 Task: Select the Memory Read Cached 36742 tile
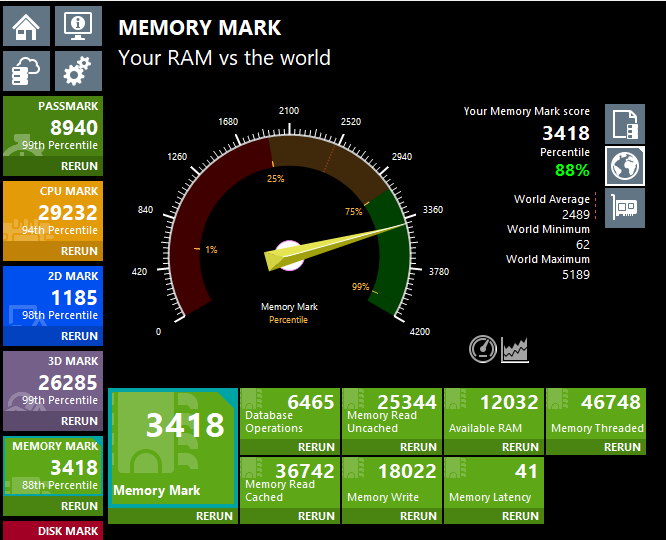pyautogui.click(x=290, y=483)
